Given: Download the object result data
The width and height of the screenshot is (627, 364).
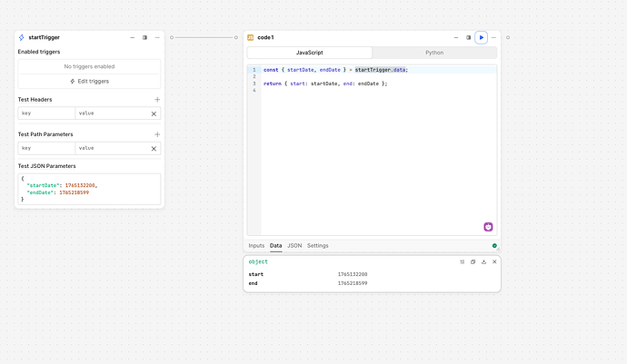Looking at the screenshot, I should pyautogui.click(x=483, y=261).
